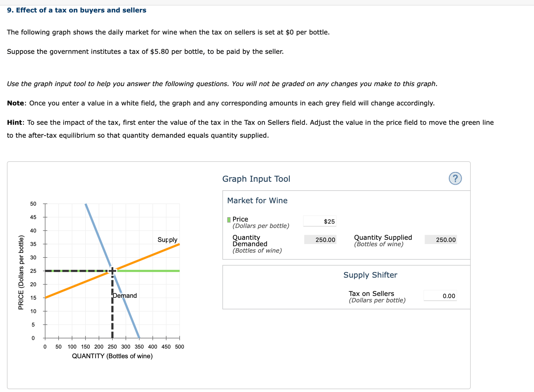
Task: Click the Demand label on the graph
Action: [x=124, y=296]
